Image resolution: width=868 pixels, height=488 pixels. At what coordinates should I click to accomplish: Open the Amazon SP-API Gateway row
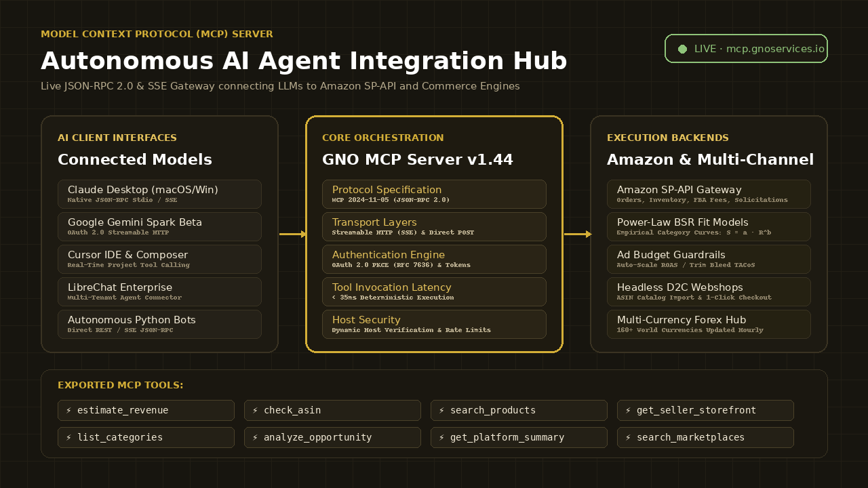pos(709,194)
